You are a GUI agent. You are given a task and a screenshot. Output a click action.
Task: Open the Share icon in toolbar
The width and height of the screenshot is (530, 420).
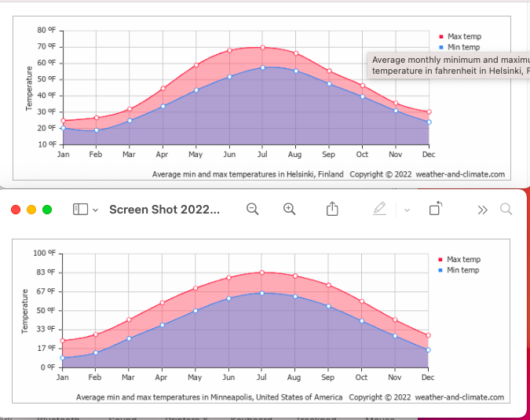click(332, 209)
